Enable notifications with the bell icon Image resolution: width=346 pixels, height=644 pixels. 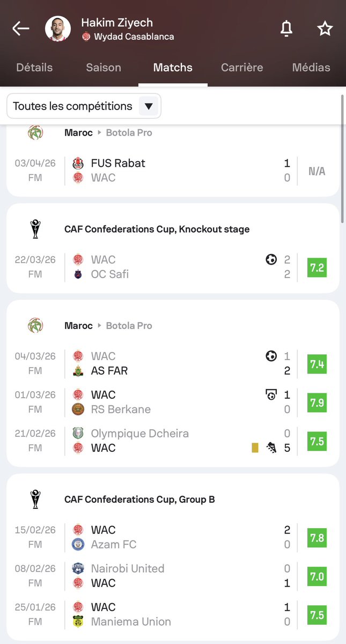286,28
